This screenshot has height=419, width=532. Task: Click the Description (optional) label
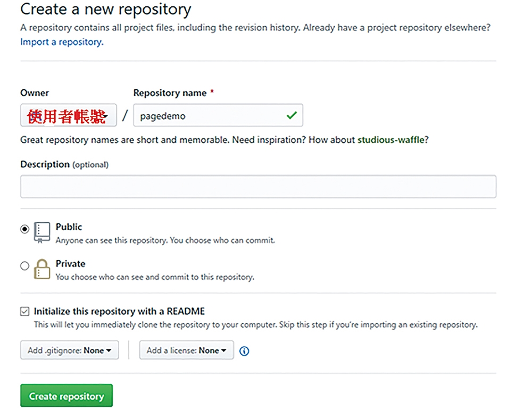click(x=64, y=164)
